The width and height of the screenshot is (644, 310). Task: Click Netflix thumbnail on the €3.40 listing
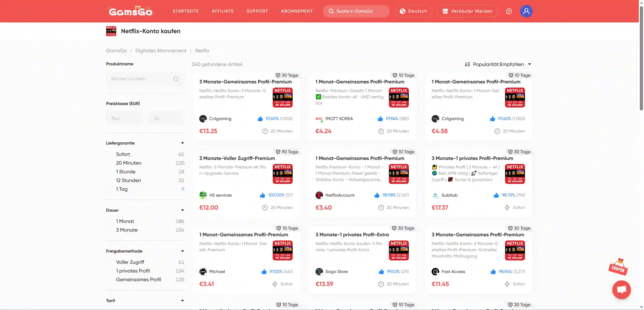pos(398,174)
